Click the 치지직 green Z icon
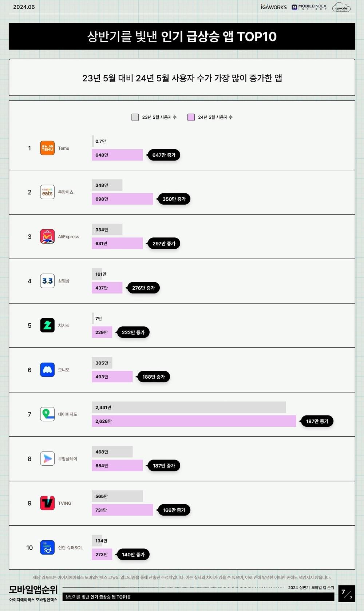This screenshot has height=611, width=364. coord(47,326)
